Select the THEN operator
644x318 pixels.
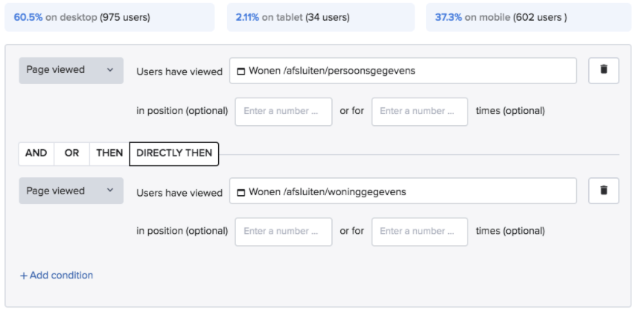click(x=109, y=153)
